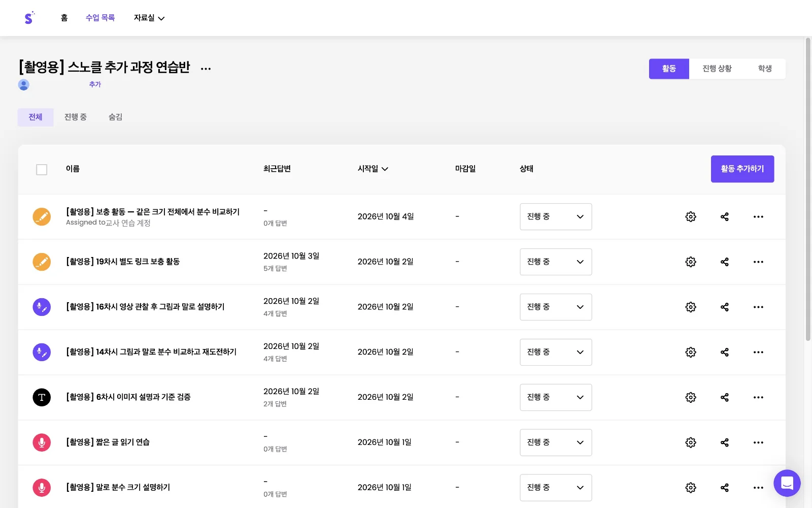Viewport: 812px width, 508px height.
Task: Expand the 자료실 menu
Action: coord(149,18)
